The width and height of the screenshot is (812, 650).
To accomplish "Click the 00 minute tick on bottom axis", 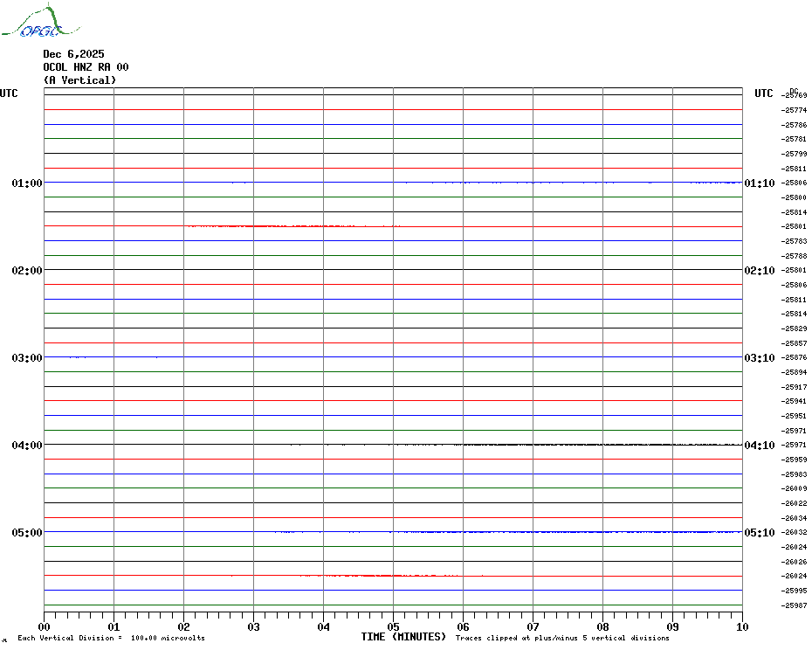I will 45,626.
